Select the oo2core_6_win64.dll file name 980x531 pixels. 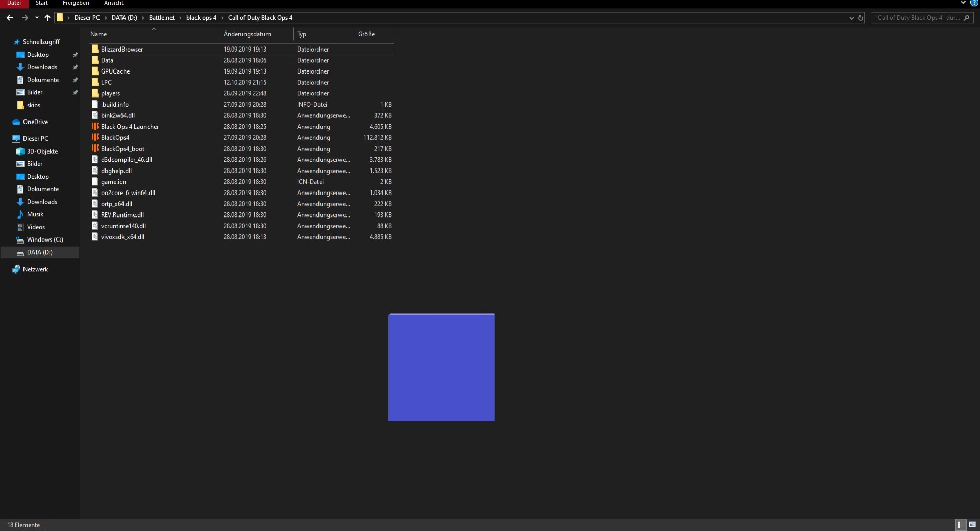click(x=128, y=193)
